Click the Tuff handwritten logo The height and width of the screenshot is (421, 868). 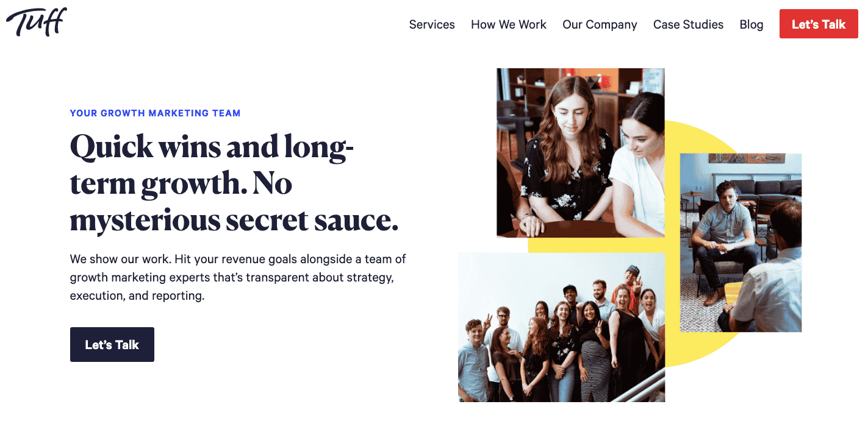[x=37, y=23]
